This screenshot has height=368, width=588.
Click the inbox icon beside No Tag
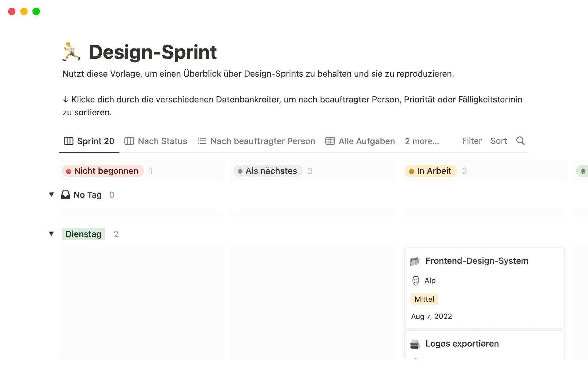[66, 195]
